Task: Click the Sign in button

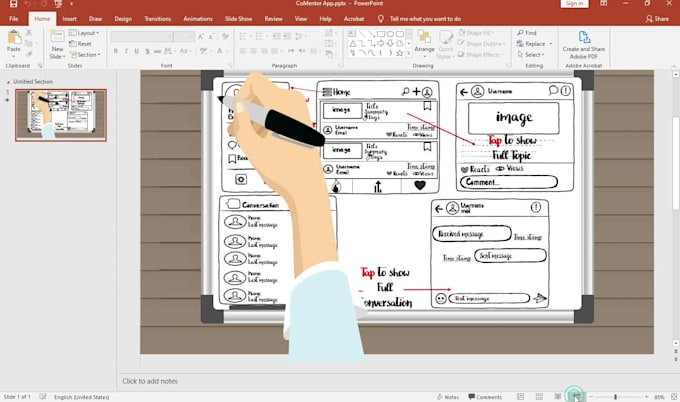Action: [575, 3]
